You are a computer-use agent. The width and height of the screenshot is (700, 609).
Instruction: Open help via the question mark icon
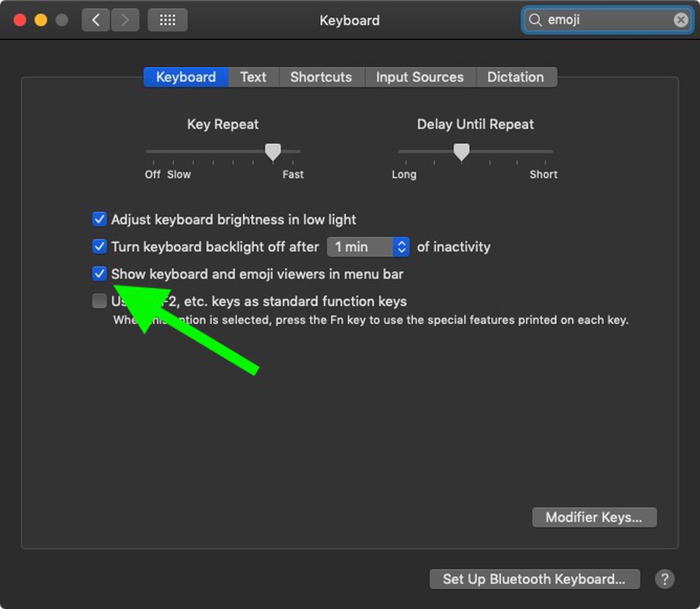[665, 579]
